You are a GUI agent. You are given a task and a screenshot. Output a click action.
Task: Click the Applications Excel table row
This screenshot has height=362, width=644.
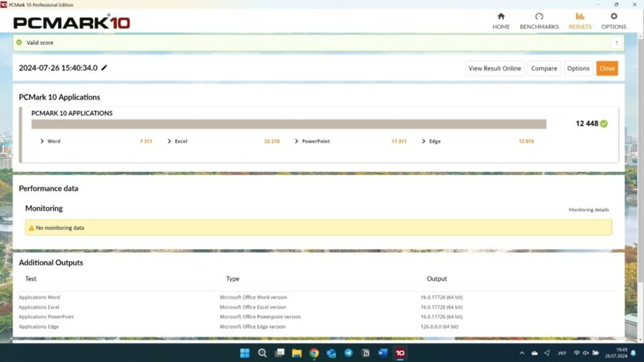pos(318,307)
